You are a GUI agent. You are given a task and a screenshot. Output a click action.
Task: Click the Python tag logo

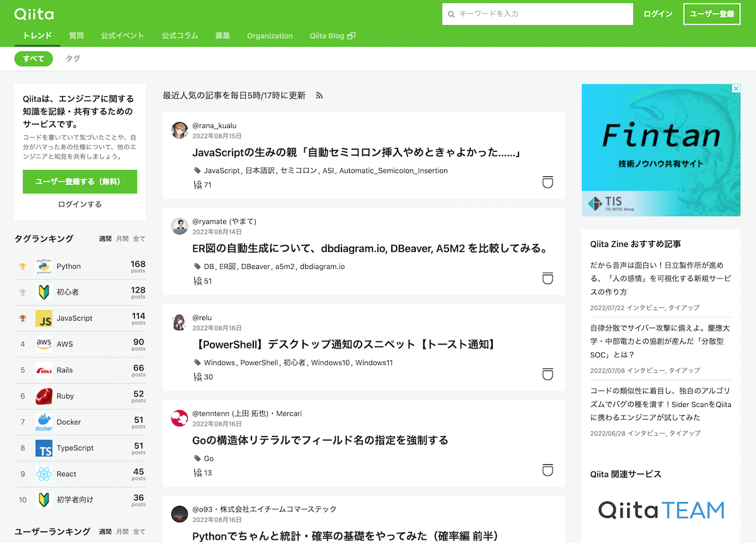point(43,266)
